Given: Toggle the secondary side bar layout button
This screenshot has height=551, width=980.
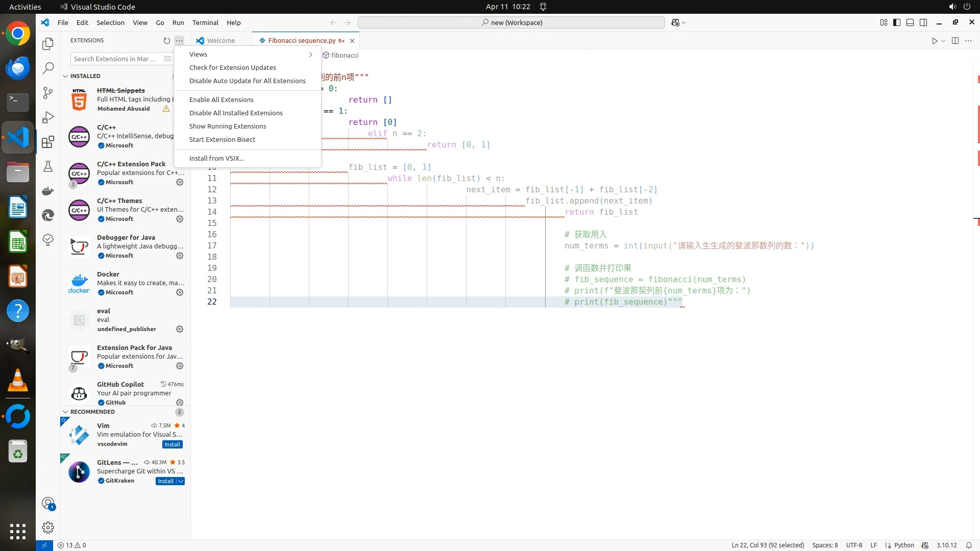Looking at the screenshot, I should coord(923,22).
